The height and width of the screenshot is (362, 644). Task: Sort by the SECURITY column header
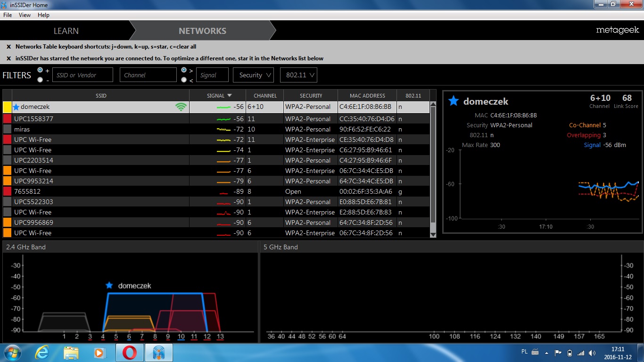[311, 96]
